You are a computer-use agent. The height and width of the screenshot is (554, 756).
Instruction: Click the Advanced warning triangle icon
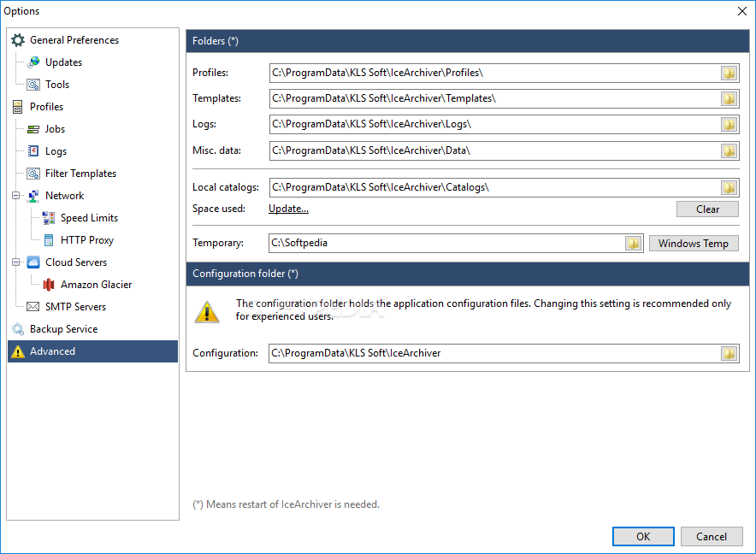pyautogui.click(x=18, y=351)
